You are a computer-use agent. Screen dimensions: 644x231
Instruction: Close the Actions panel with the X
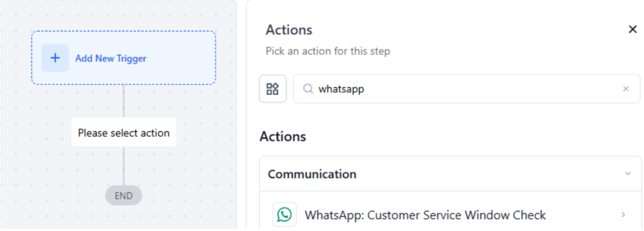(633, 29)
